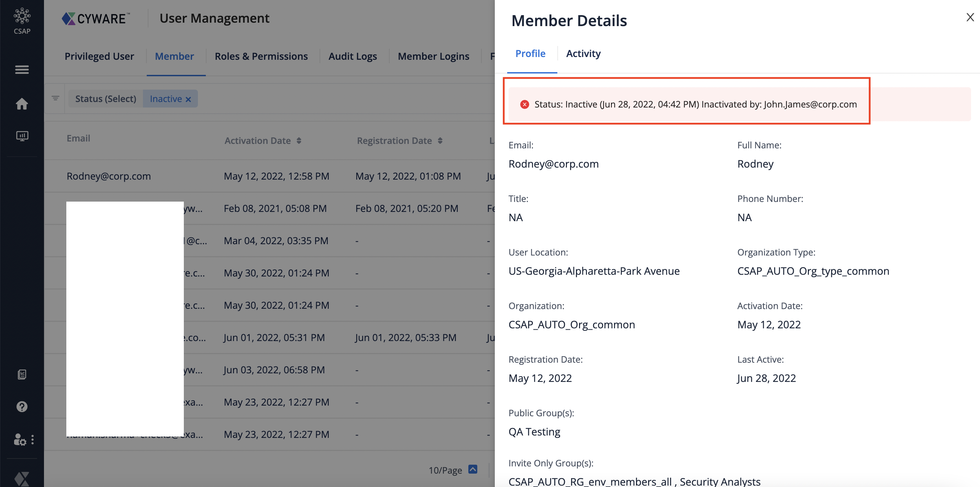Image resolution: width=980 pixels, height=487 pixels.
Task: Remove the Inactive filter tag
Action: [x=191, y=99]
